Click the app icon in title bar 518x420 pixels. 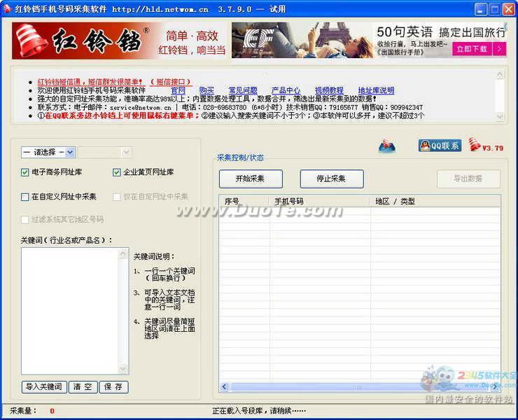(x=8, y=9)
